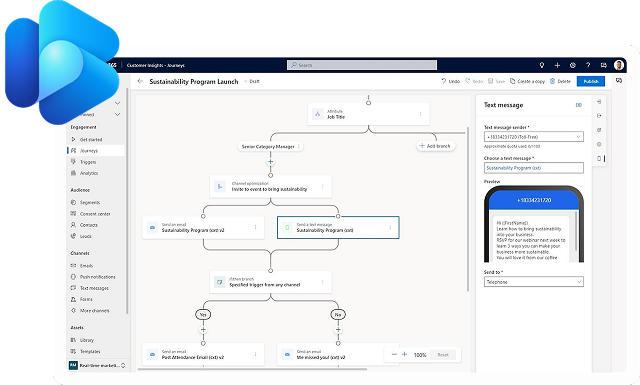
Task: Open Get started in the sidebar
Action: tap(91, 140)
